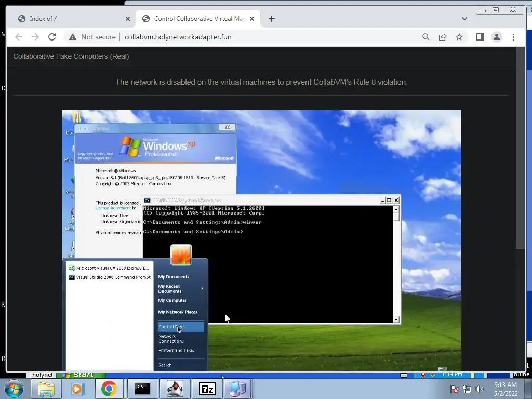
Task: Open the tab search chevron
Action: coord(464,19)
